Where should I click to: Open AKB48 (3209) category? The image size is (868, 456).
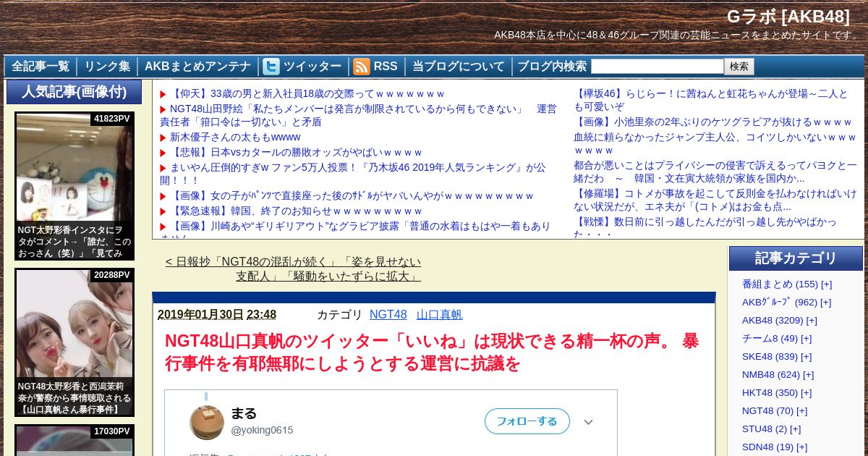pyautogui.click(x=773, y=320)
